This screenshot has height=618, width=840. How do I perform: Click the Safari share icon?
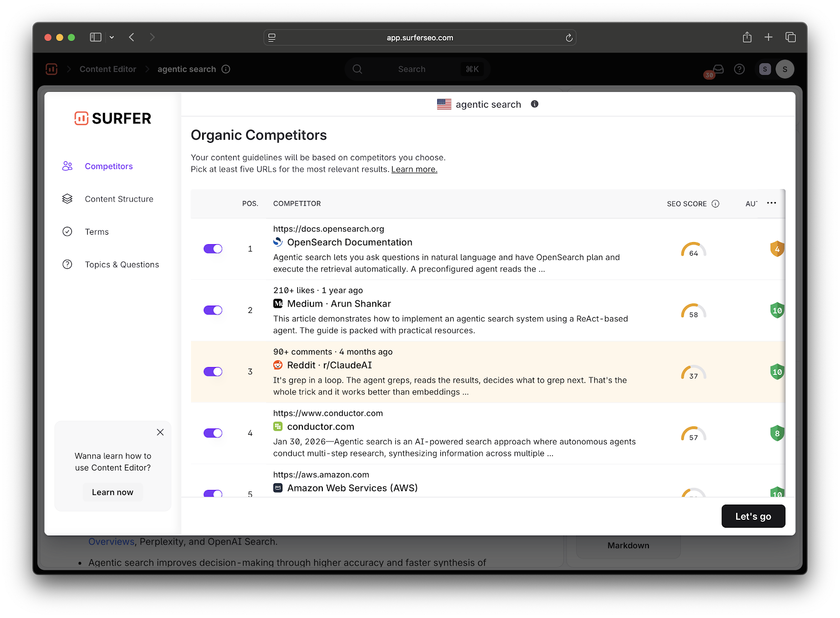pyautogui.click(x=747, y=37)
